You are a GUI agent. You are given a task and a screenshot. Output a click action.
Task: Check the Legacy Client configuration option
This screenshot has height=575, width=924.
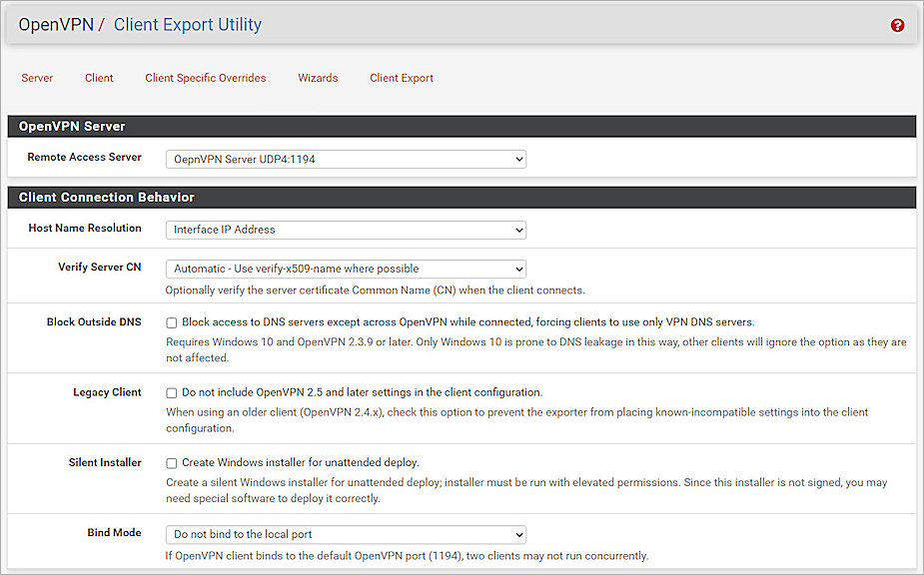click(x=171, y=392)
